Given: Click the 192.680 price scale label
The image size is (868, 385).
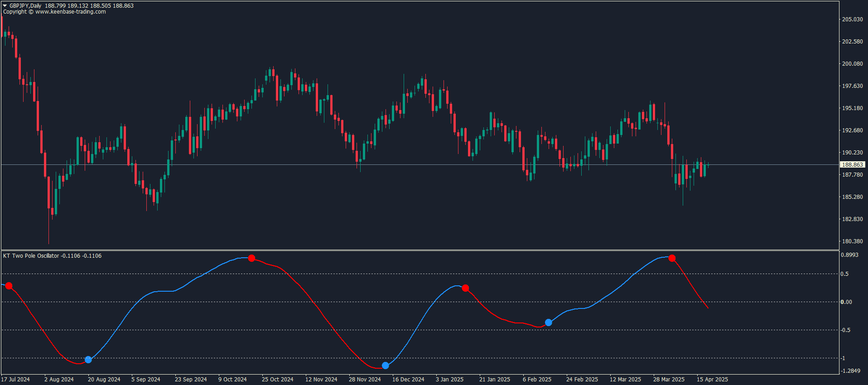Looking at the screenshot, I should pos(853,130).
